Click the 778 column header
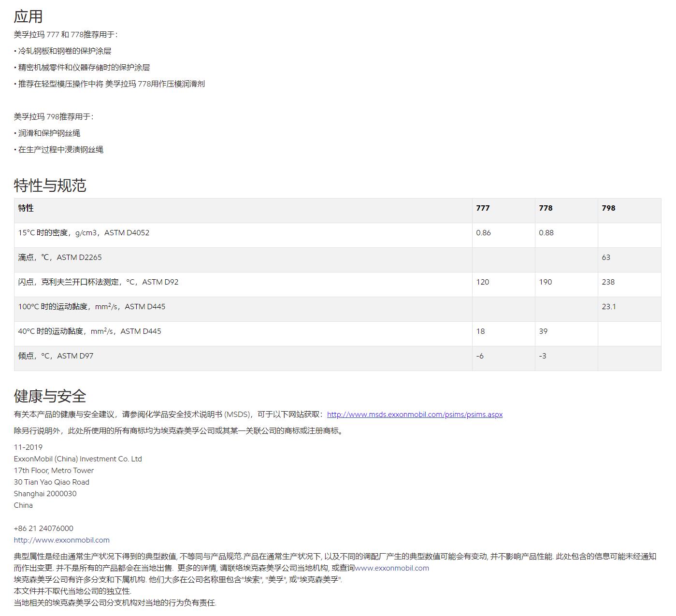676x616 pixels. pyautogui.click(x=546, y=208)
